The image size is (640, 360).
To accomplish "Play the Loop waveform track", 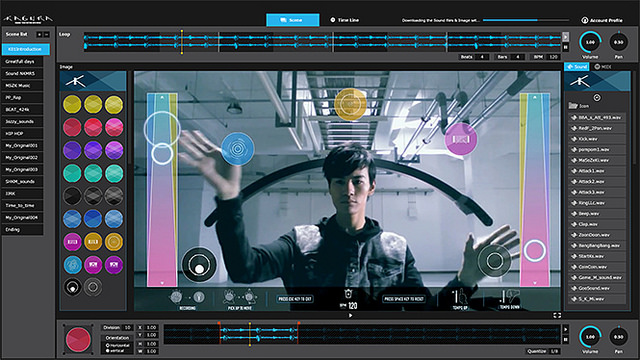I will (565, 36).
